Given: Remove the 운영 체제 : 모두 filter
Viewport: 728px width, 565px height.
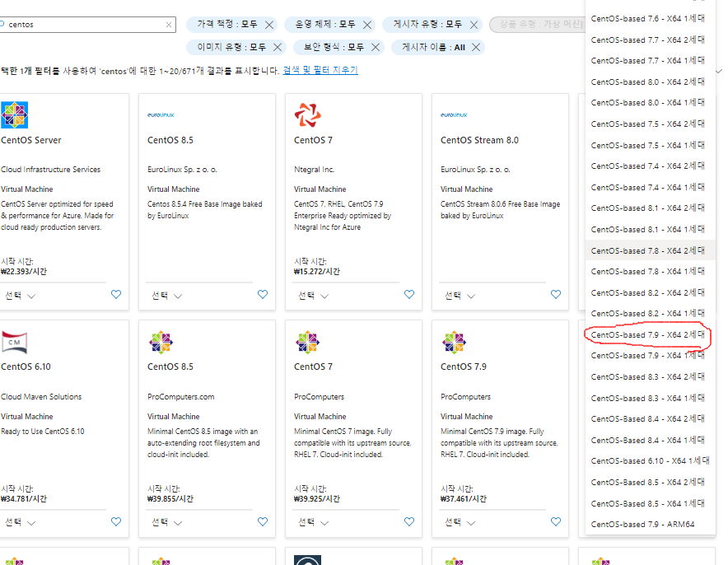Looking at the screenshot, I should point(366,25).
